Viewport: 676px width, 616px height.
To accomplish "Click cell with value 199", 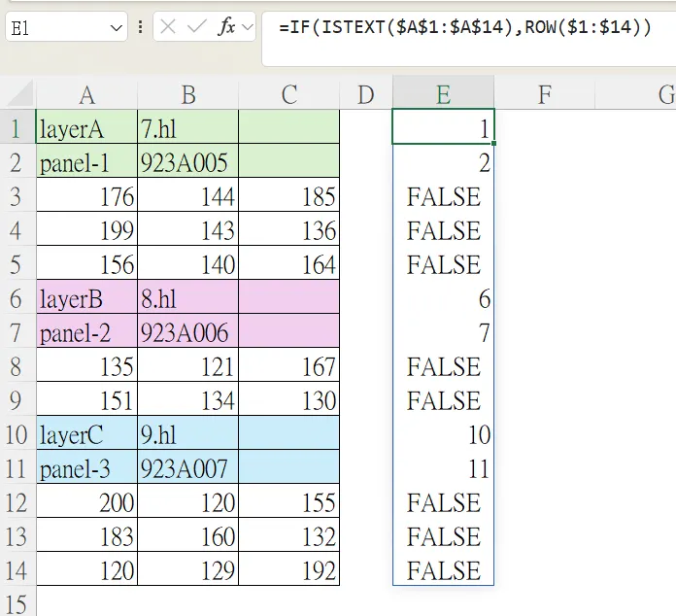I will [x=86, y=229].
